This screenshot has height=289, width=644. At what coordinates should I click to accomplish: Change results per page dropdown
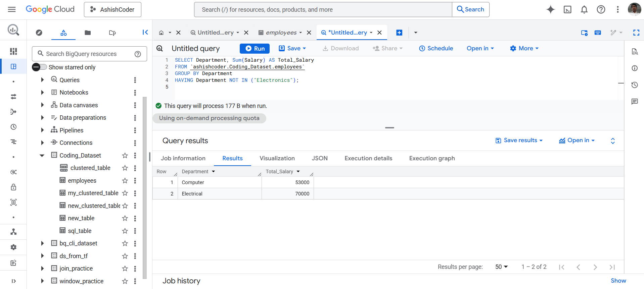point(502,267)
